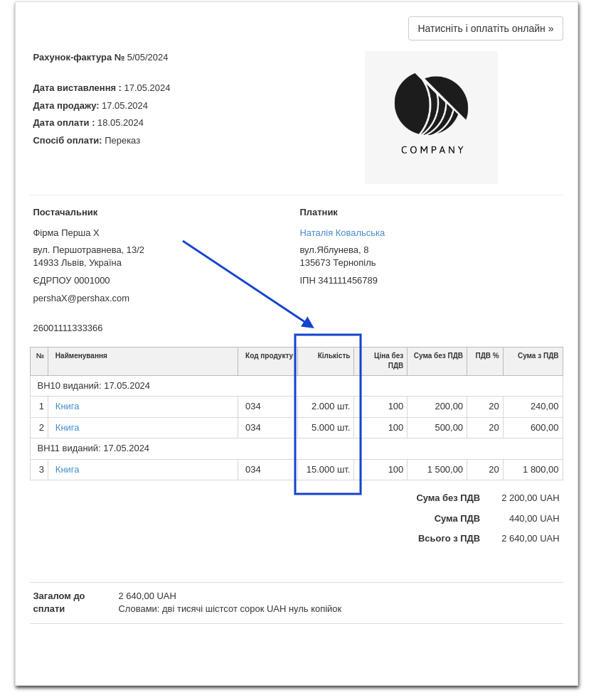Click the Сума без ПДВ column header

pyautogui.click(x=437, y=356)
